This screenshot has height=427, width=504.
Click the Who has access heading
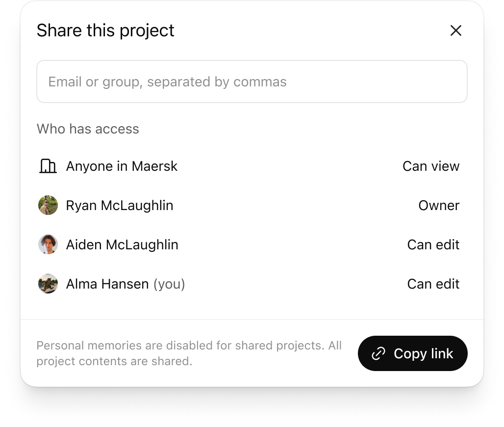pos(88,129)
